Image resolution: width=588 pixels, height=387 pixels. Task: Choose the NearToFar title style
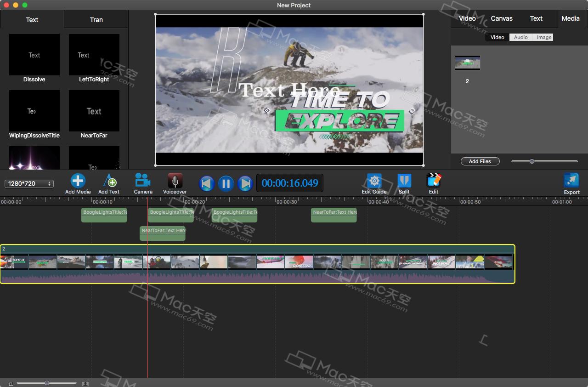click(94, 111)
